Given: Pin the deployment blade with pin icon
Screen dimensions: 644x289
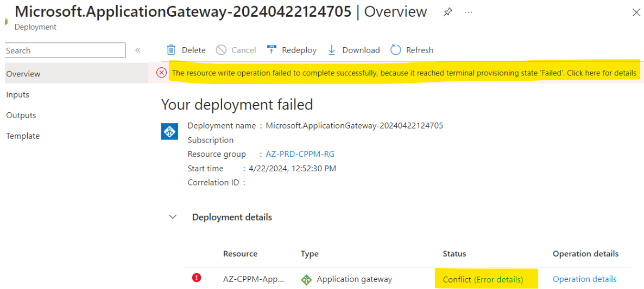Looking at the screenshot, I should 447,12.
